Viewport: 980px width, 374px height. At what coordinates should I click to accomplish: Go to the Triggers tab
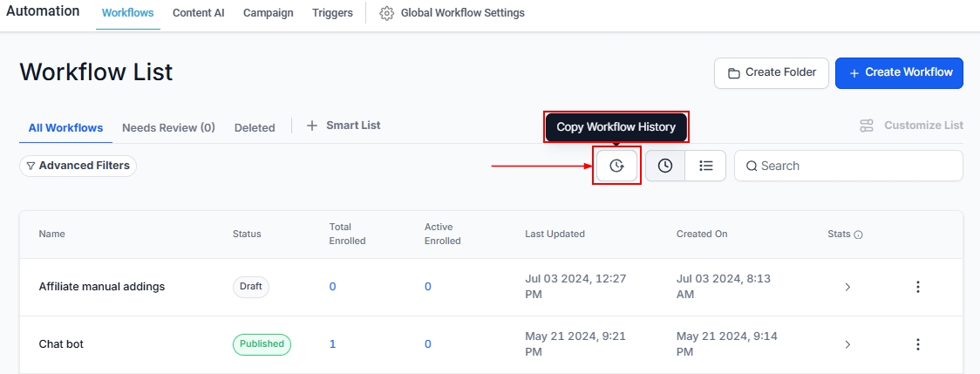[332, 13]
